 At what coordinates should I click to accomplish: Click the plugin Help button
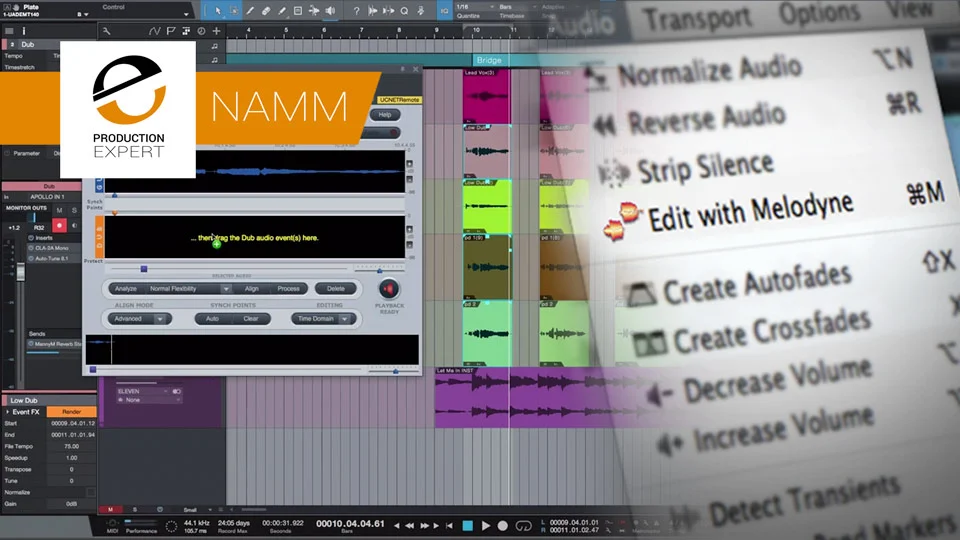[x=384, y=114]
